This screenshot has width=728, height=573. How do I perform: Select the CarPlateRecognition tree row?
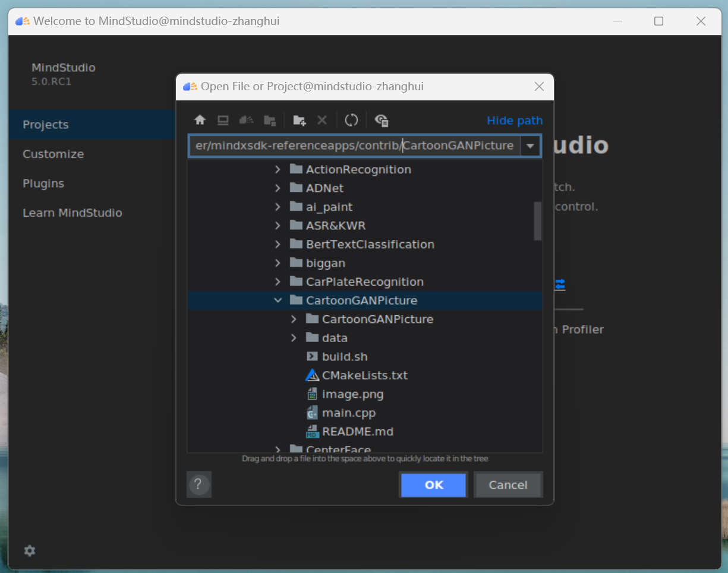coord(365,281)
